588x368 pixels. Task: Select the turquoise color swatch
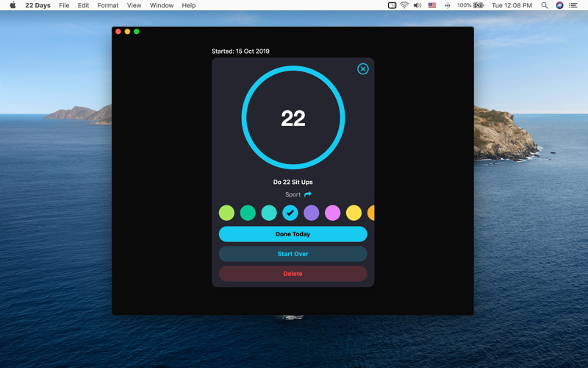click(x=269, y=213)
